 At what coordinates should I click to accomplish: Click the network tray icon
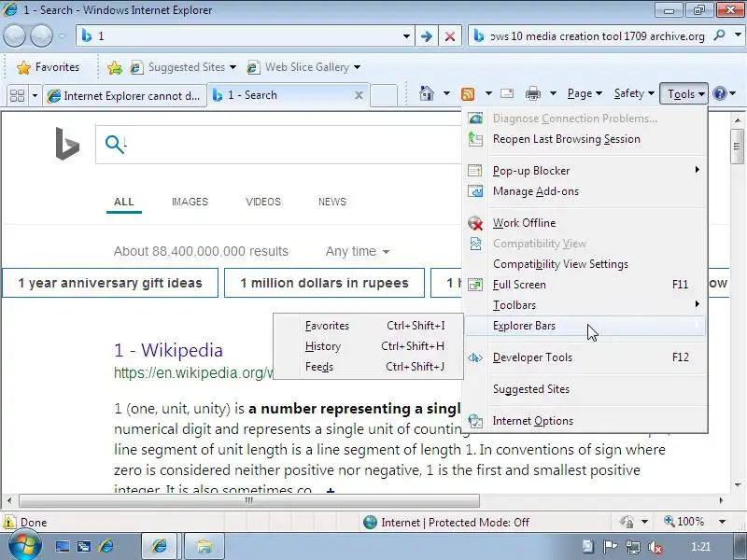(633, 547)
